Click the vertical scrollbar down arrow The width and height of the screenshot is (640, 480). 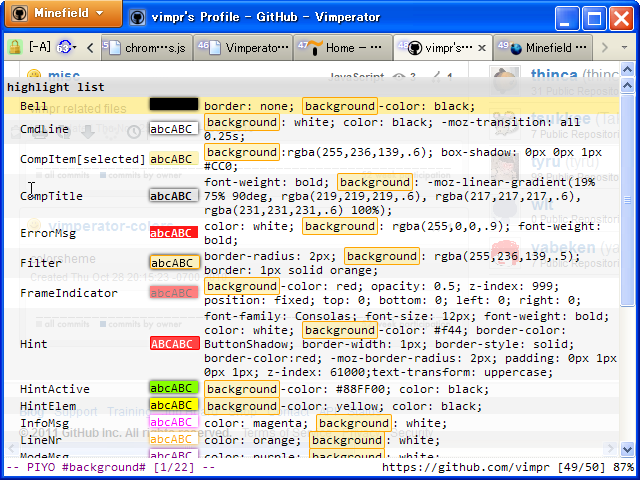click(627, 449)
